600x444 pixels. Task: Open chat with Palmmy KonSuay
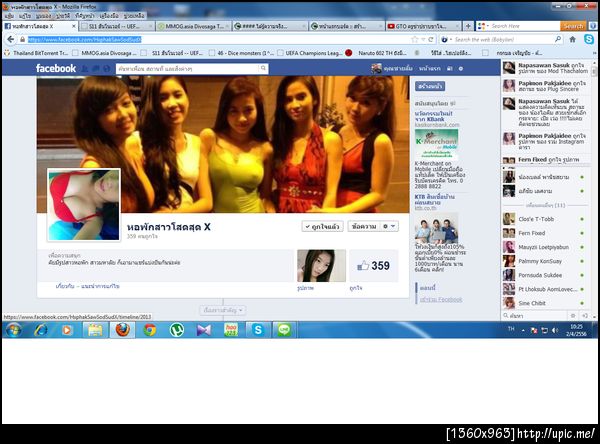(544, 261)
